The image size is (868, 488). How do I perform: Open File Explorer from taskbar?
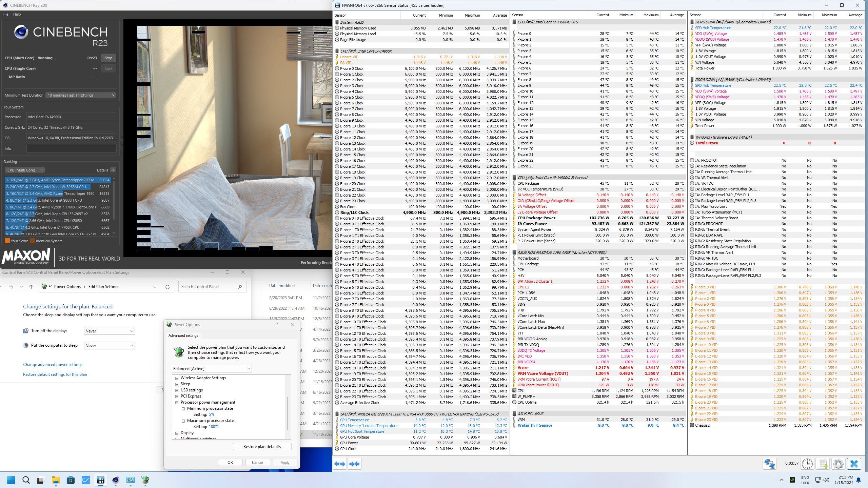[56, 480]
